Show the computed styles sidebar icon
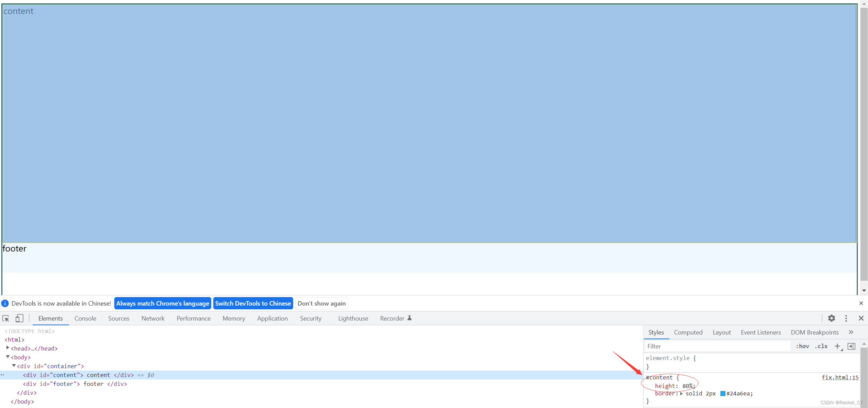 pos(851,346)
